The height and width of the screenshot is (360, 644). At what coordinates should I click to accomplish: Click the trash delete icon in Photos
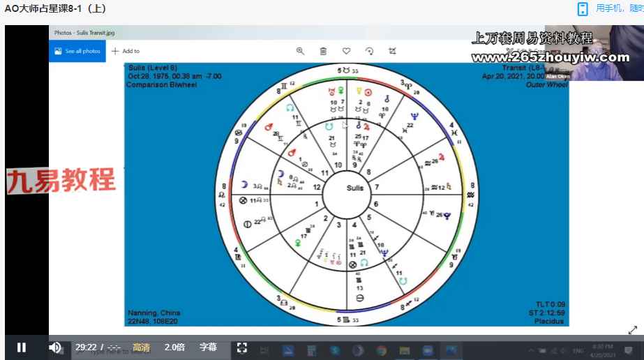point(323,51)
